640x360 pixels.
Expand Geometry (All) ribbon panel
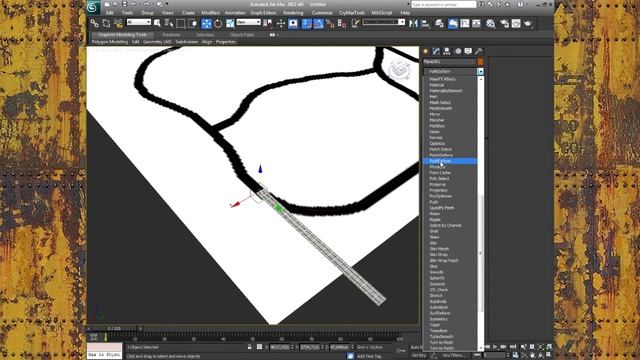coord(157,42)
